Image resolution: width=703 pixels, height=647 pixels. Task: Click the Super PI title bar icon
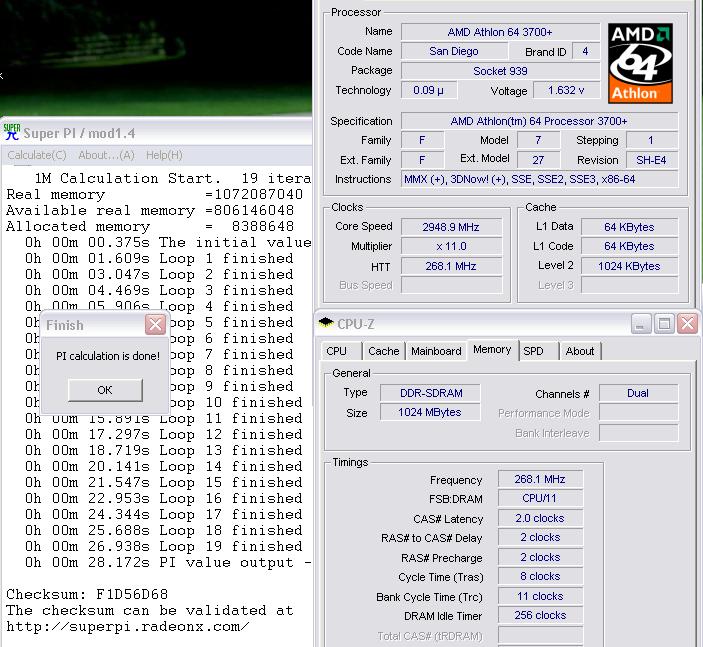click(x=12, y=132)
